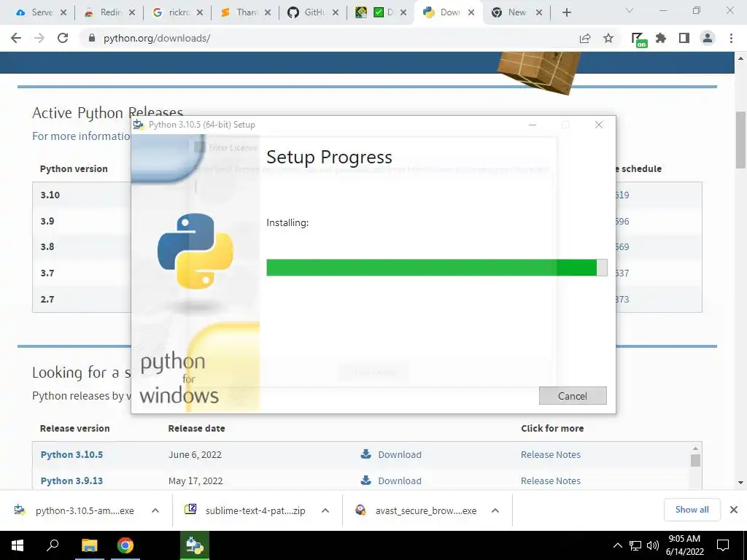Select Python installer taskbar icon
747x560 pixels.
[194, 545]
